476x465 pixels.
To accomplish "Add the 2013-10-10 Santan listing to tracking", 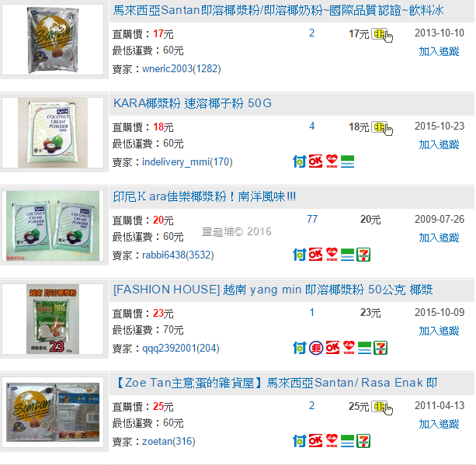I will coord(439,51).
